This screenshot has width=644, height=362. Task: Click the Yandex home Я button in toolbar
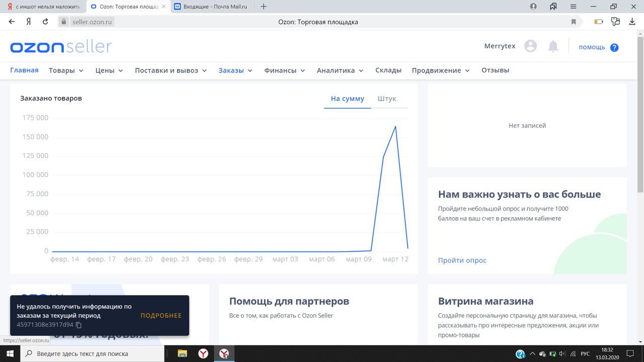pyautogui.click(x=29, y=22)
